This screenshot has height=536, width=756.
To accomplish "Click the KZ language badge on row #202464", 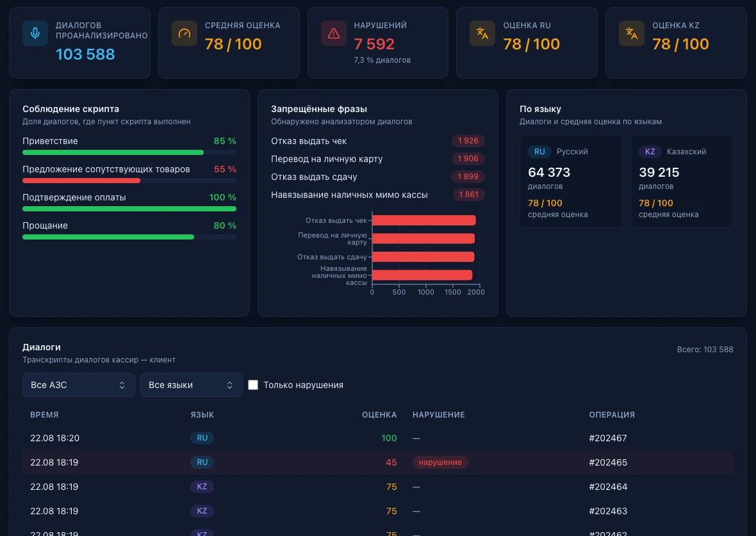I will click(202, 487).
